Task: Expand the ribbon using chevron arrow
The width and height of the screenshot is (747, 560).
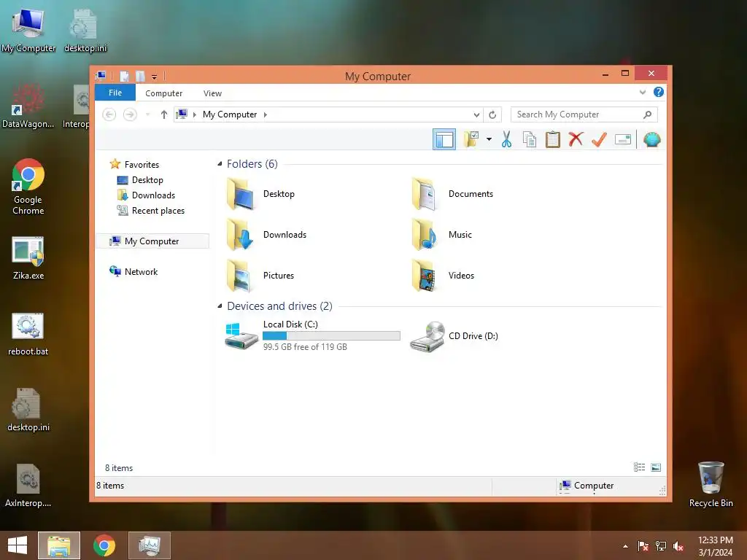Action: pyautogui.click(x=643, y=93)
